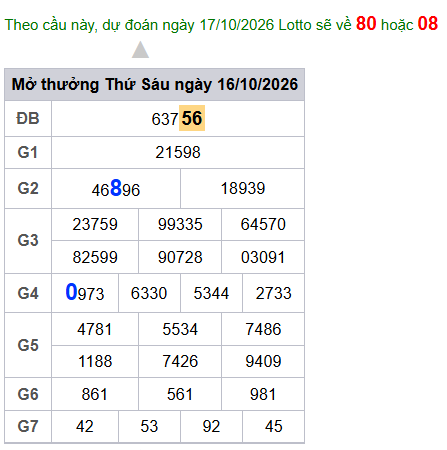Click the G6 row label

[x=28, y=394]
